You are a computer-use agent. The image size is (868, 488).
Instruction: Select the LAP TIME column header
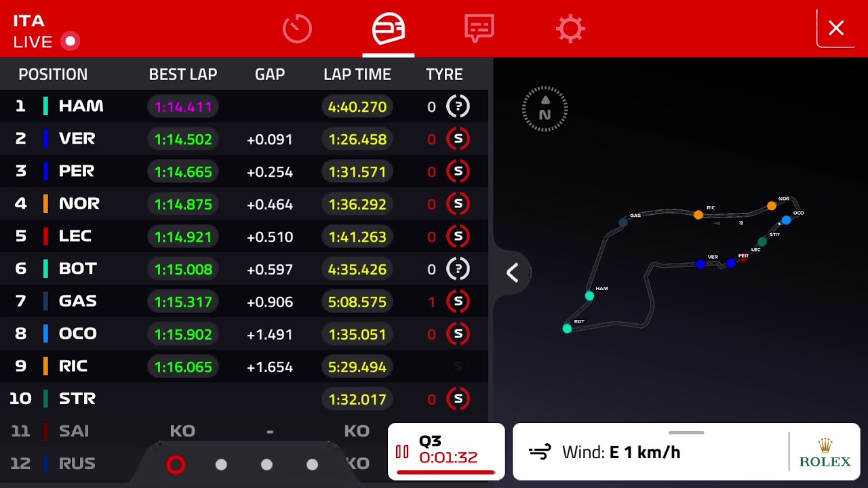[x=357, y=75]
